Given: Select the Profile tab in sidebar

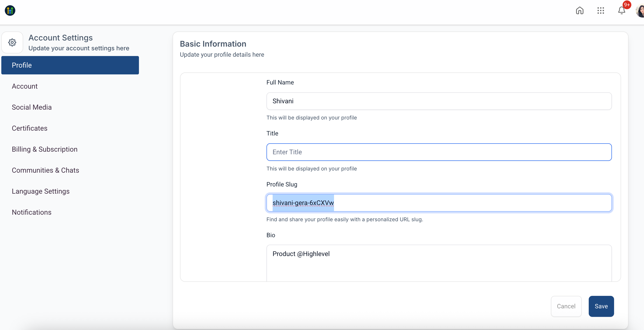Looking at the screenshot, I should point(70,65).
